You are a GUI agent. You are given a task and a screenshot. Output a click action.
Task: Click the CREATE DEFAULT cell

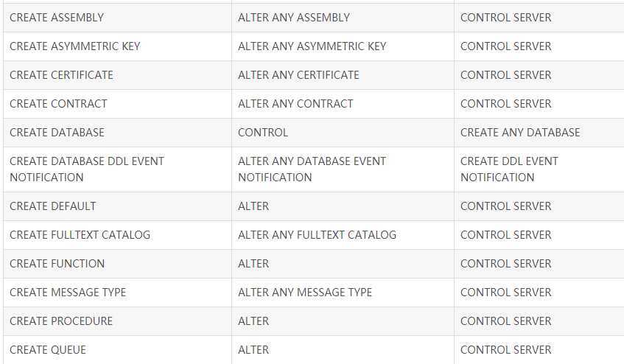coord(117,206)
